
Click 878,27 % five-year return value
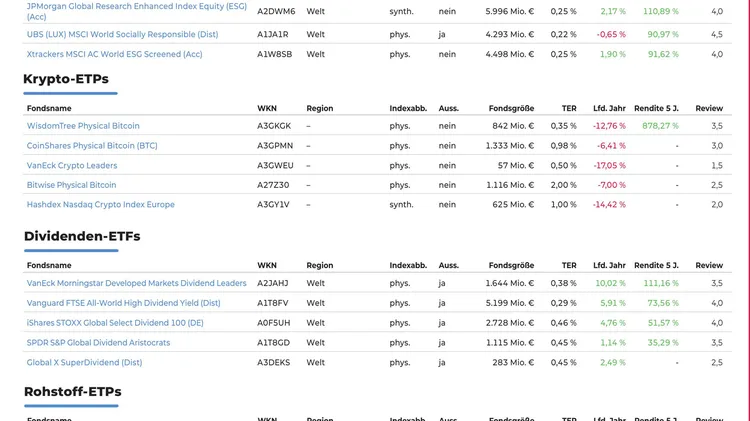tap(660, 126)
